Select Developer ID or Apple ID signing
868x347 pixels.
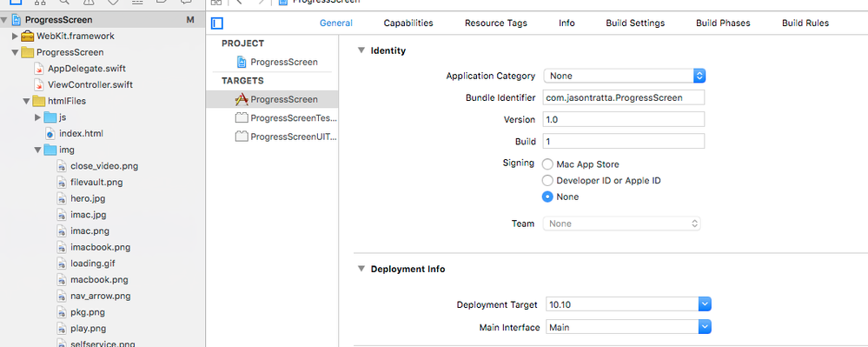tap(547, 180)
